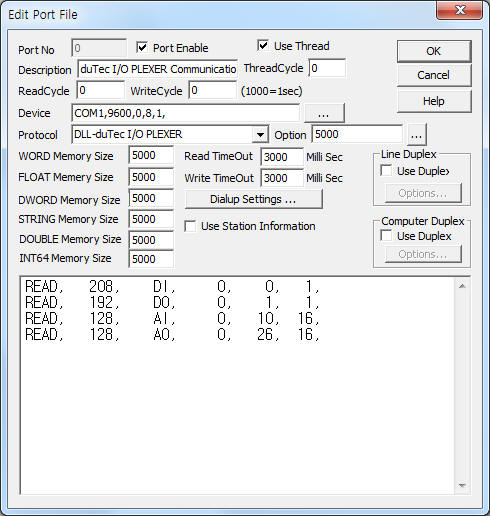
Task: Open Help for this dialog
Action: 434,101
